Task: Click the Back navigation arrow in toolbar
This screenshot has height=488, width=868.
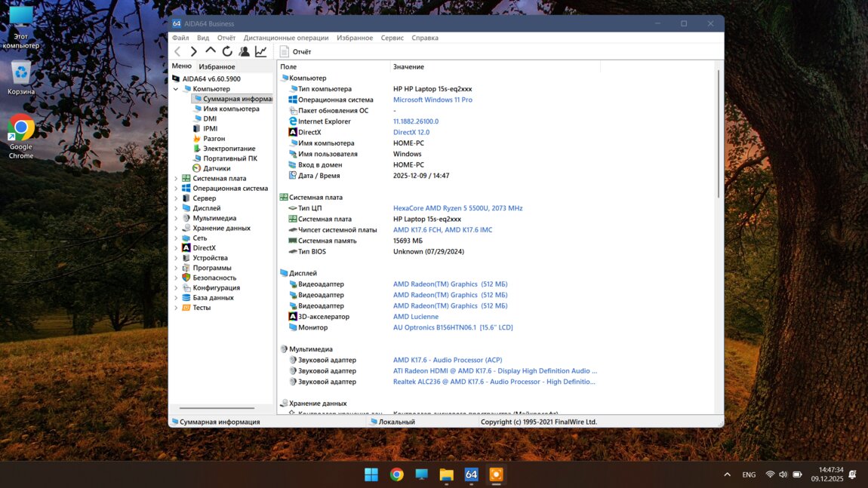Action: point(177,51)
